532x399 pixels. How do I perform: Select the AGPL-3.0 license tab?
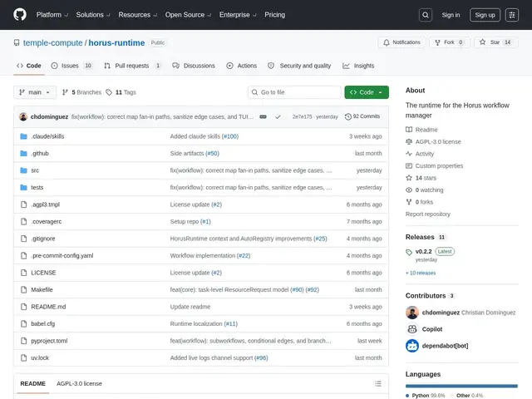(79, 384)
